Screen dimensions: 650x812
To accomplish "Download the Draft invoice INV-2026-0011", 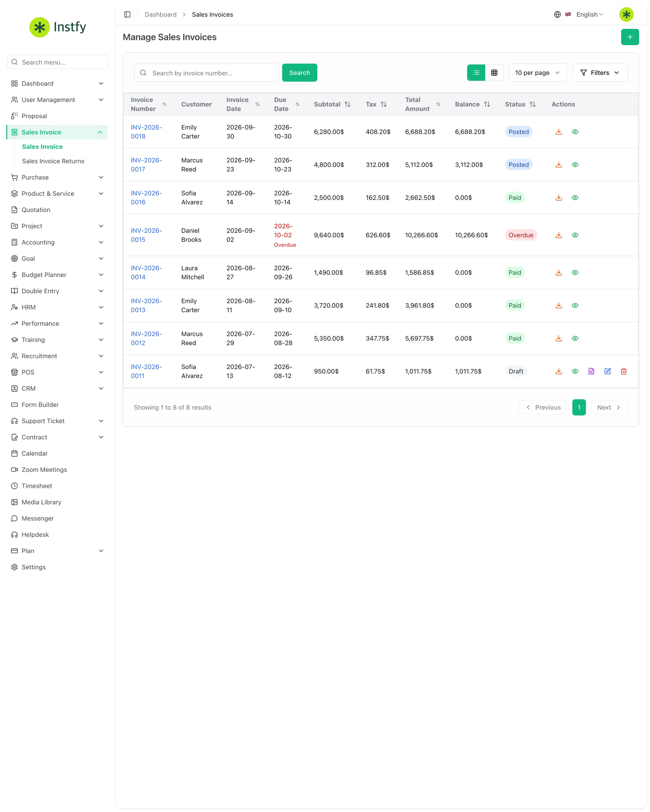I will [559, 371].
